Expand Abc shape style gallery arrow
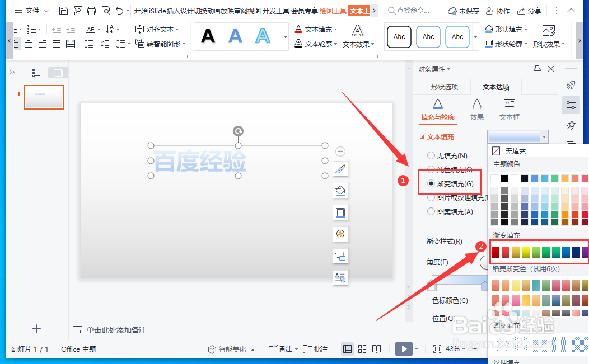 click(x=475, y=36)
